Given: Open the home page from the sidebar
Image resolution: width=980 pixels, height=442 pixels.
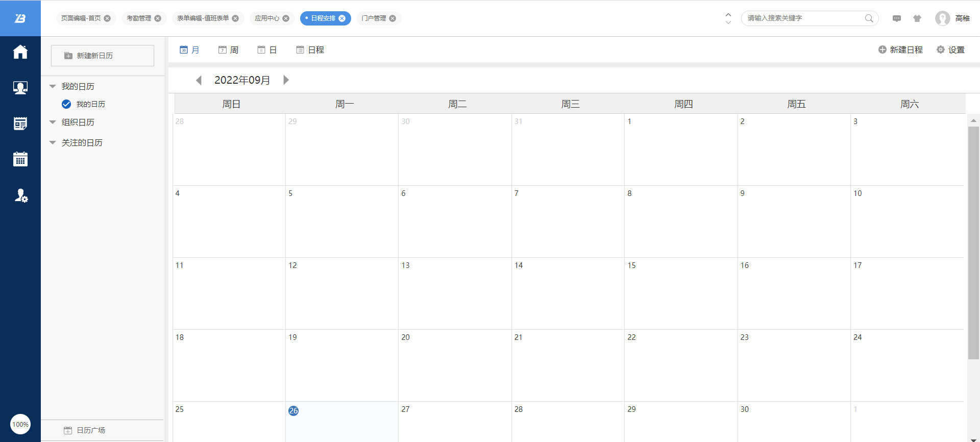Looking at the screenshot, I should [20, 52].
